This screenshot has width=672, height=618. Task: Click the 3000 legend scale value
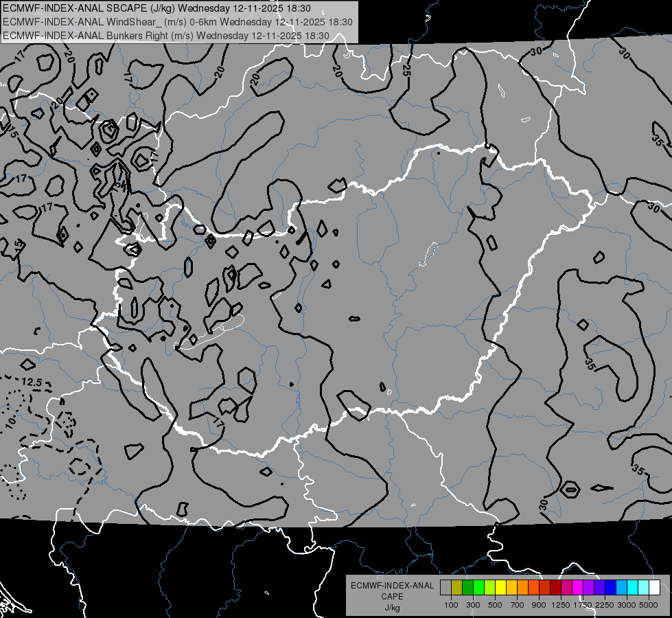(x=627, y=605)
